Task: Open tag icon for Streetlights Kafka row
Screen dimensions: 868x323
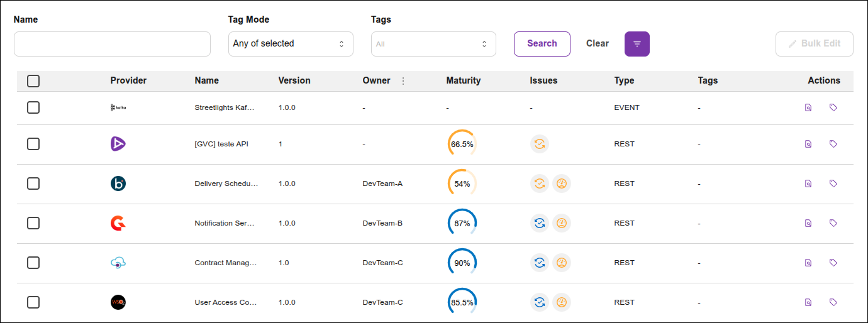Action: click(x=833, y=107)
